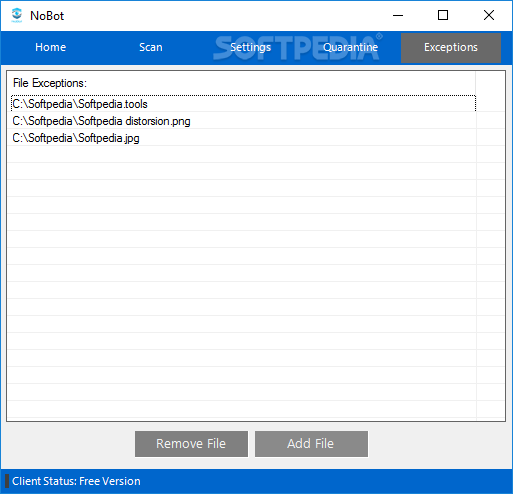Screen dimensions: 513x494
Task: Close the NoBot window
Action: click(489, 15)
